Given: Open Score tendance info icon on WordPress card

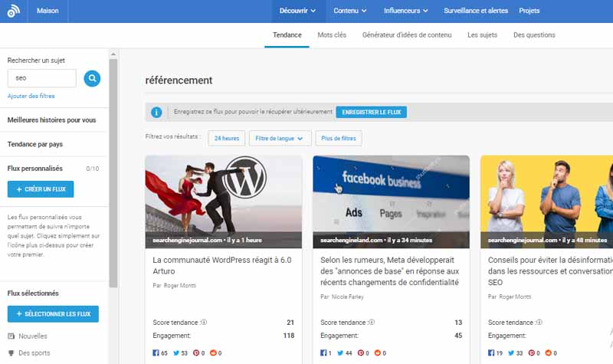Looking at the screenshot, I should 204,322.
